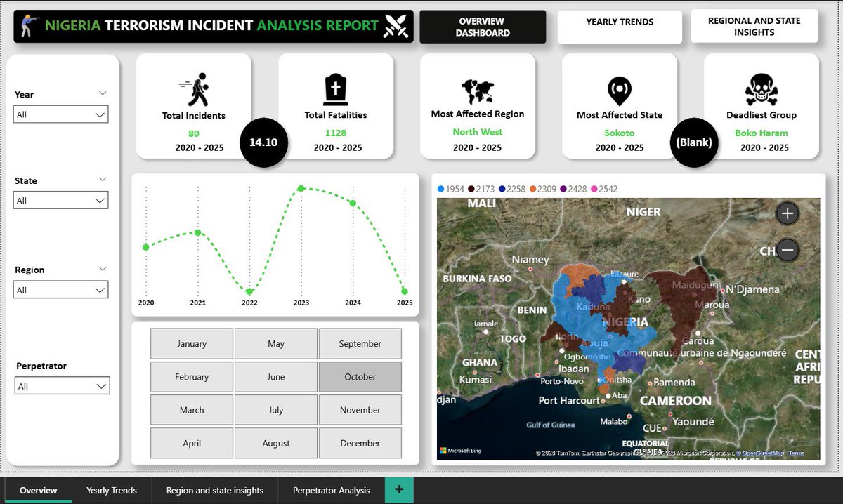Screen dimensions: 843x504
Task: Select the July month tile
Action: 276,410
